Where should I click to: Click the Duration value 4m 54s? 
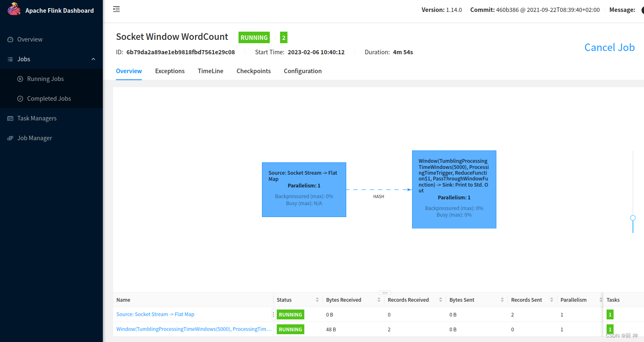click(x=403, y=52)
